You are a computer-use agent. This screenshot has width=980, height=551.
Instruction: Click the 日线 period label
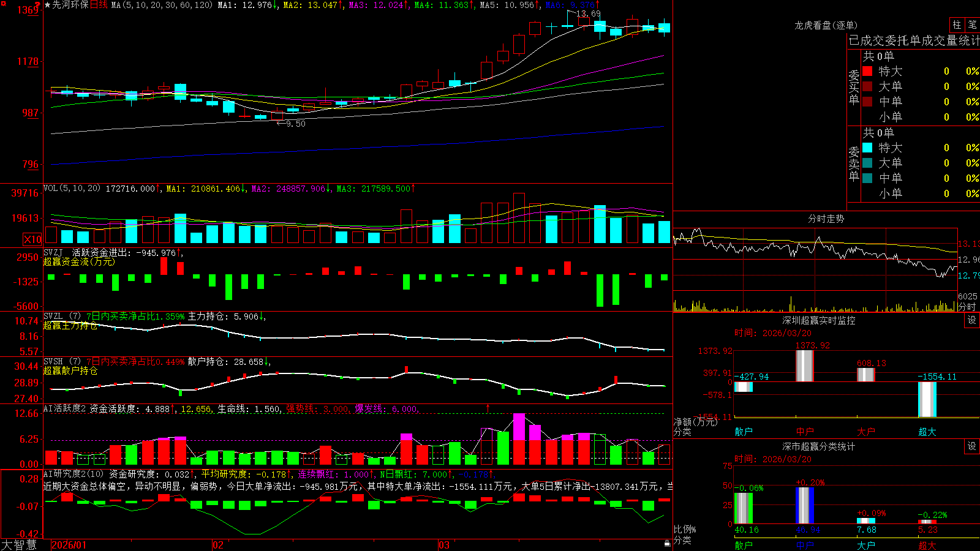click(99, 5)
